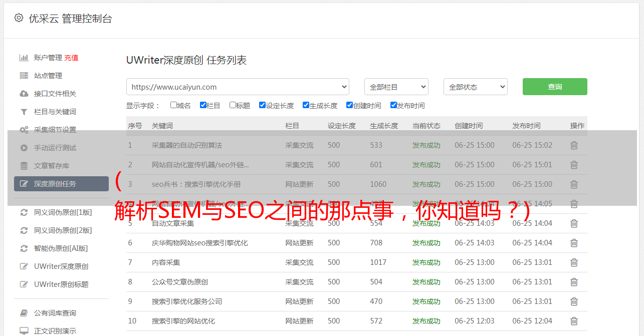Uncheck the 设定长度 checkbox

click(262, 105)
